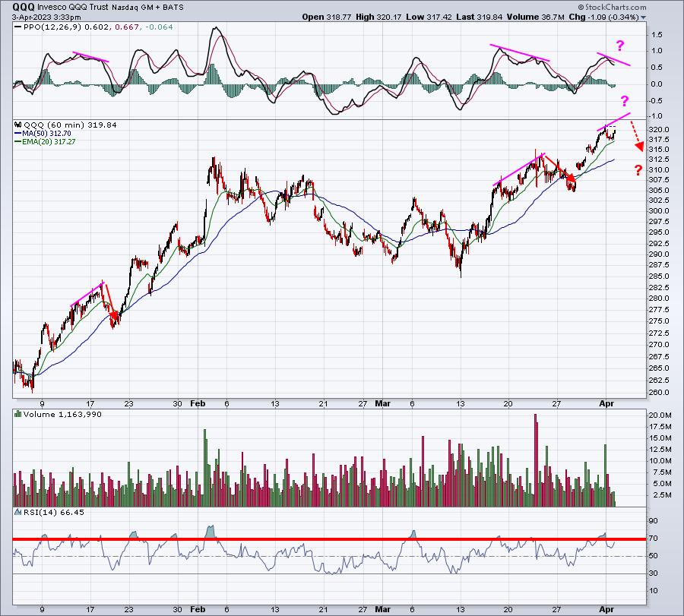Click the QQQ ticker symbol title
This screenshot has height=616, width=684.
[x=24, y=7]
